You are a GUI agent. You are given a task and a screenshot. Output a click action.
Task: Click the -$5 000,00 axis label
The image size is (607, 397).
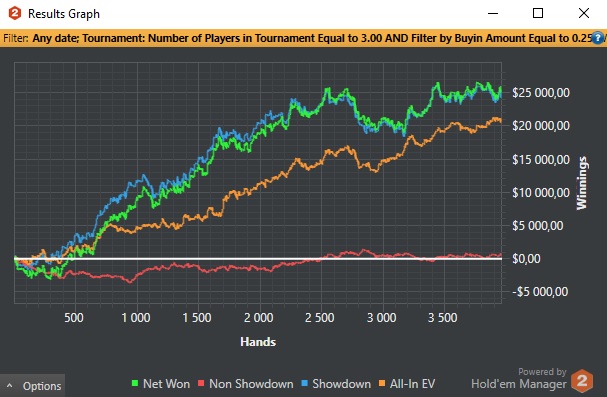540,292
